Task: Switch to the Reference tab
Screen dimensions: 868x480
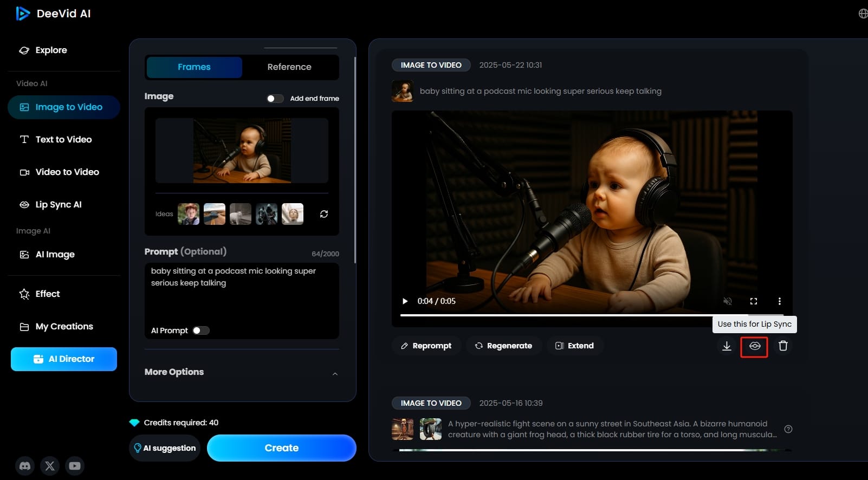Action: coord(289,67)
